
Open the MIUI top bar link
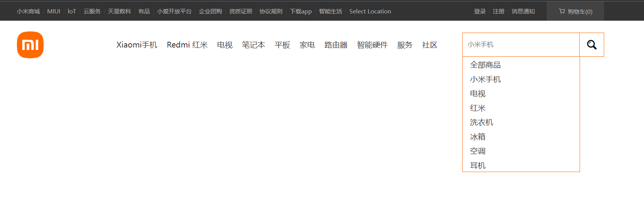point(54,11)
